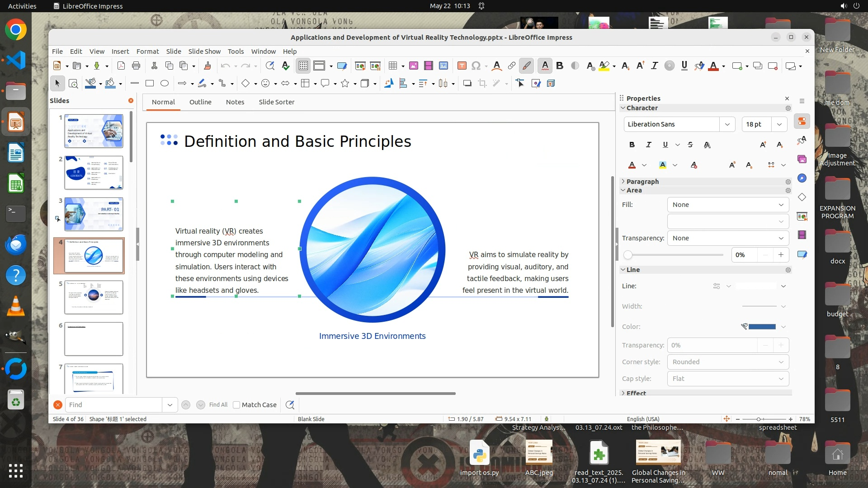The image size is (868, 488).
Task: Enable the Match Case checkbox
Action: click(236, 405)
